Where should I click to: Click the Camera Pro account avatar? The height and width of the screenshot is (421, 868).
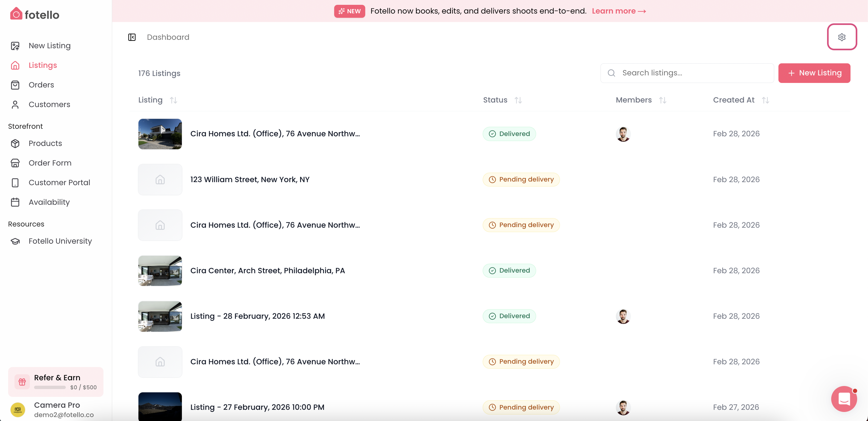pos(18,409)
